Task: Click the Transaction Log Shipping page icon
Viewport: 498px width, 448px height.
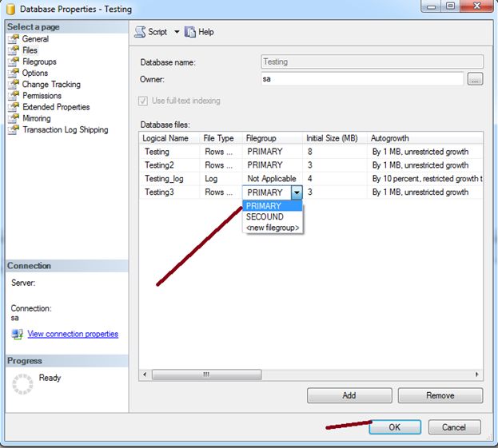Action: (14, 129)
